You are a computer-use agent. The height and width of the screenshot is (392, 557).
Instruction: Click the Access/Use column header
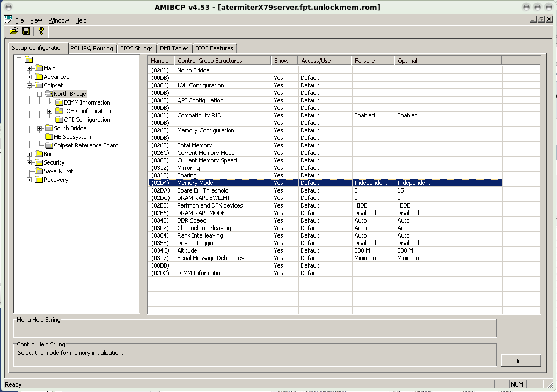pos(325,61)
